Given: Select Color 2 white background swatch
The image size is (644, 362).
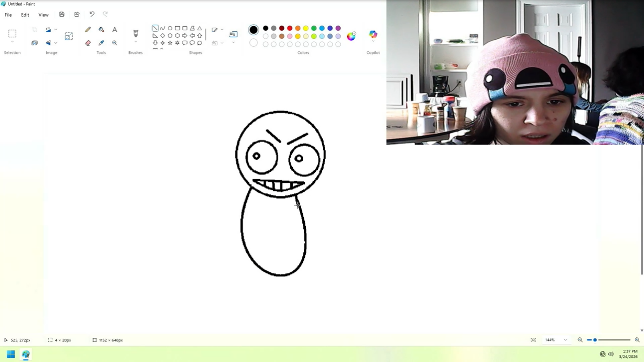Looking at the screenshot, I should [253, 43].
